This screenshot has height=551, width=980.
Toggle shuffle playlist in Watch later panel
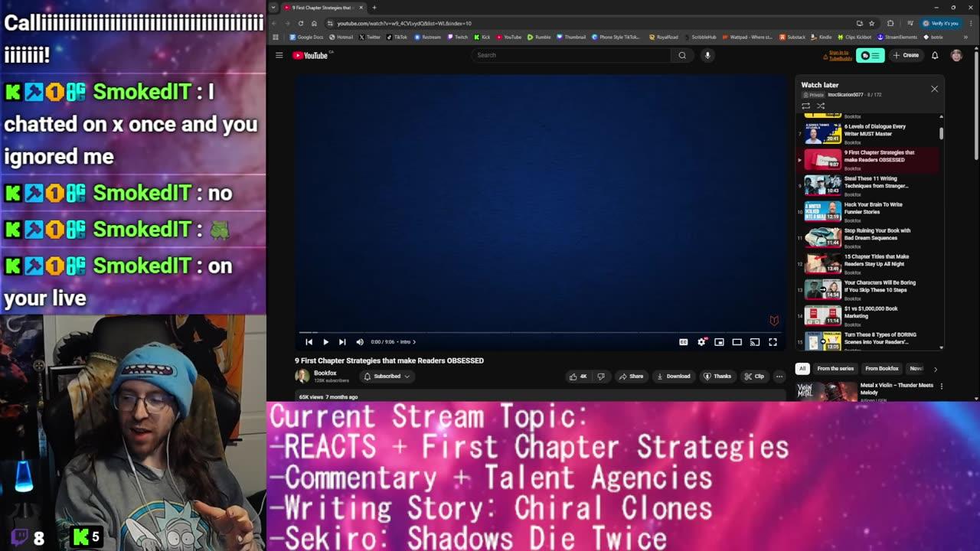click(x=821, y=106)
